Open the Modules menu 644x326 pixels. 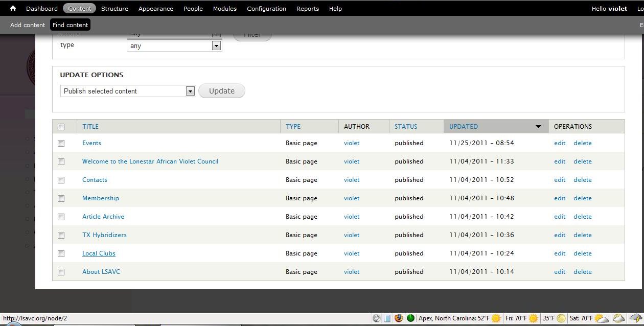click(x=225, y=8)
